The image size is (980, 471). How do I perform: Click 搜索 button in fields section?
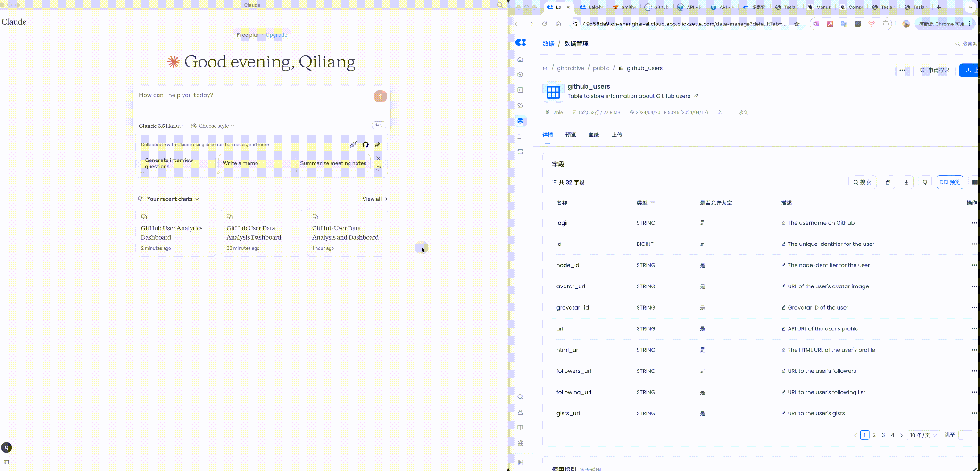pyautogui.click(x=862, y=182)
